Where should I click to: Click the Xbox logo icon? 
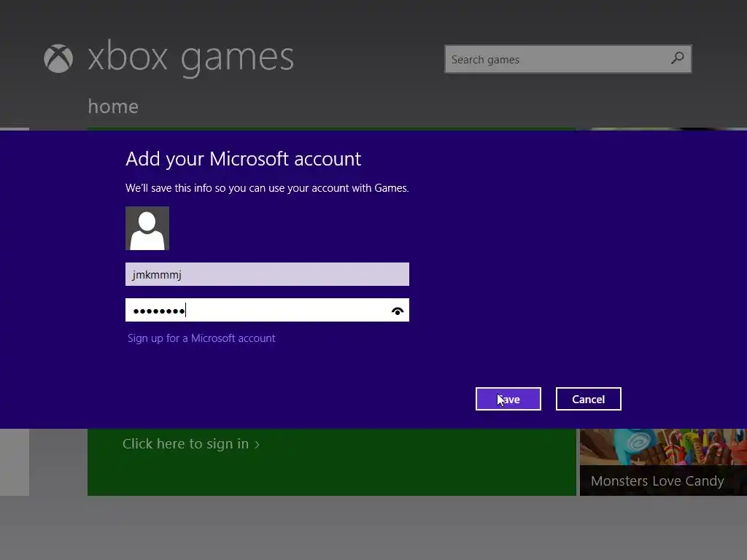(x=58, y=58)
